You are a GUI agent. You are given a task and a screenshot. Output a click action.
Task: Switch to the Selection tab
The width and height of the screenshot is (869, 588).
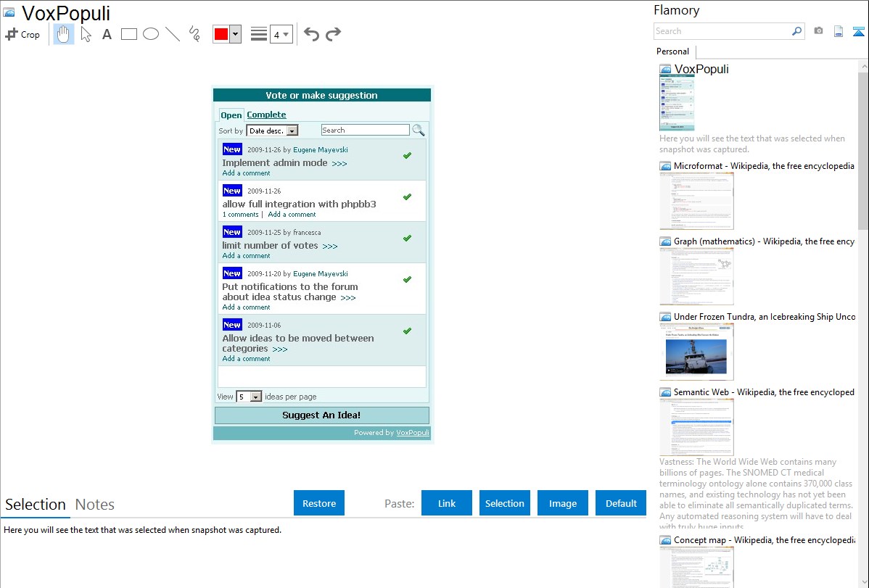(x=36, y=505)
